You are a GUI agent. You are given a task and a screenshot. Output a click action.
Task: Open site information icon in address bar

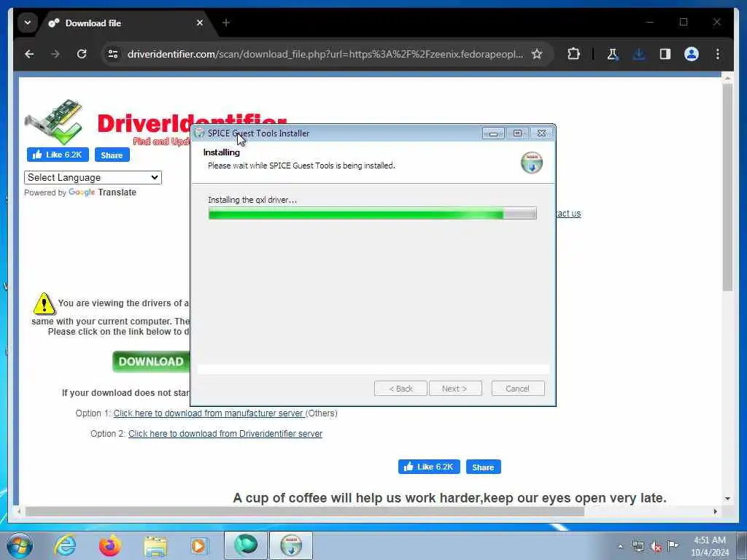pos(113,54)
